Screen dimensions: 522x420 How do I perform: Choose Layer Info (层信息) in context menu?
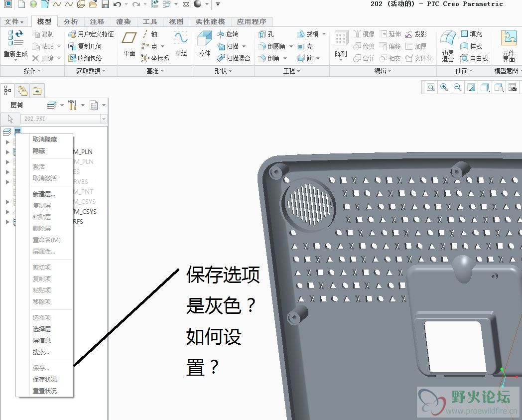[x=42, y=340]
